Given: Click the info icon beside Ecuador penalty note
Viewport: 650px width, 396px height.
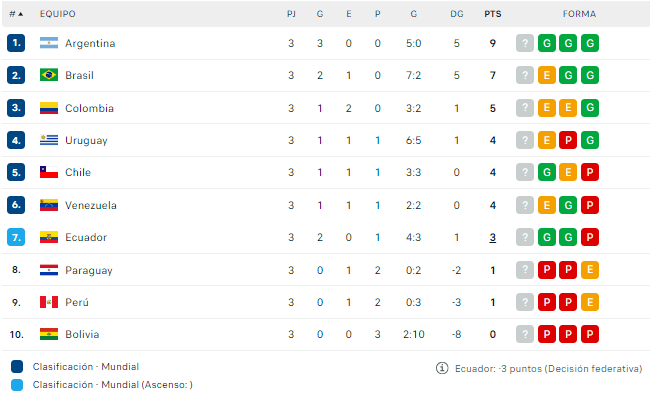Looking at the screenshot, I should tap(442, 368).
